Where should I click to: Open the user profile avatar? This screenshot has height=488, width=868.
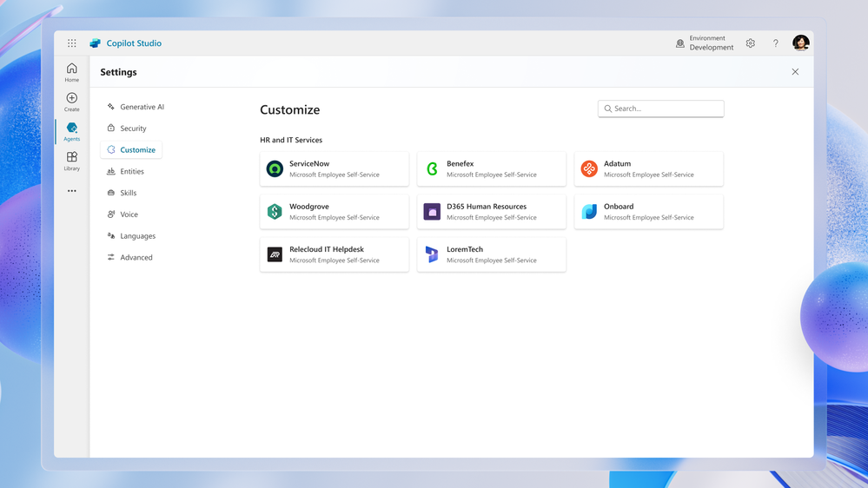pyautogui.click(x=800, y=43)
